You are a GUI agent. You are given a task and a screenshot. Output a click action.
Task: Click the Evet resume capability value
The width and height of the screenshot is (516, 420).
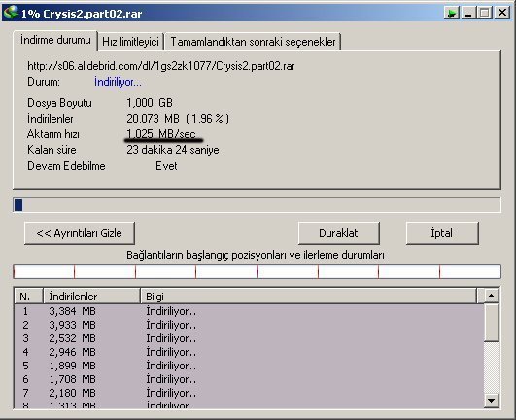click(166, 166)
